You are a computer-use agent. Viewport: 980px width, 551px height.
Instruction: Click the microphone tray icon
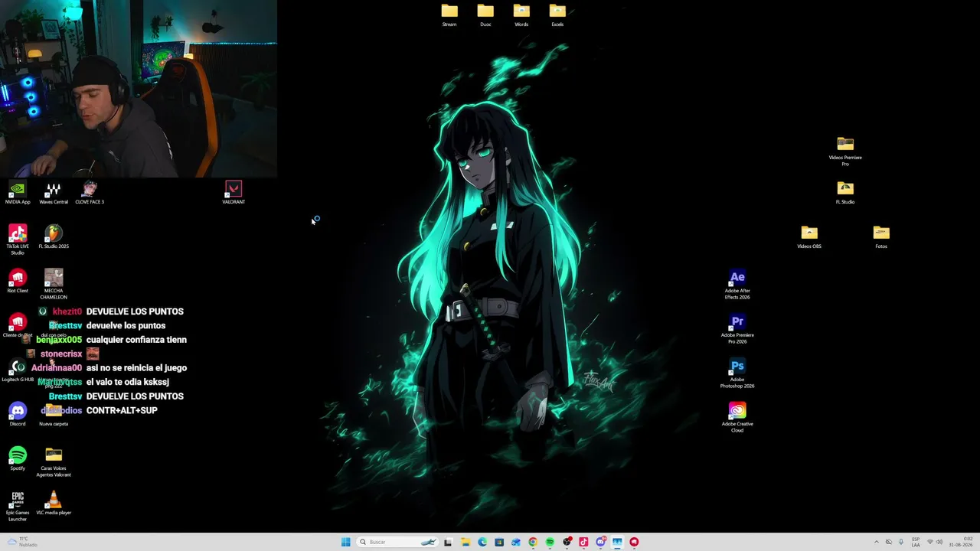point(901,542)
